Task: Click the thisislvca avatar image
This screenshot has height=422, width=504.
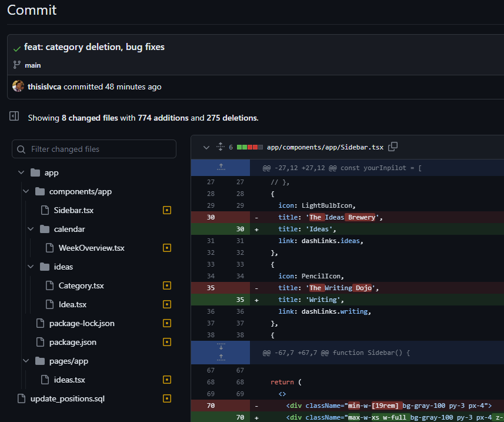Action: (x=18, y=87)
